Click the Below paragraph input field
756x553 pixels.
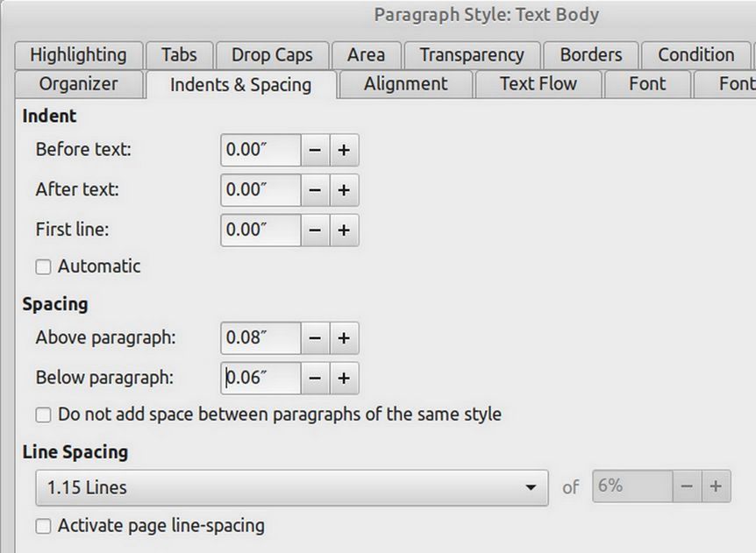point(260,378)
